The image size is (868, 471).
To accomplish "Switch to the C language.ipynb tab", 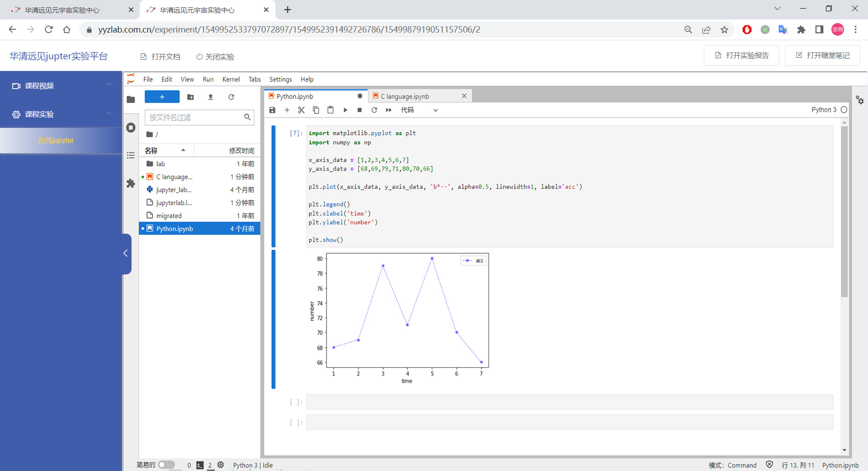I will (405, 96).
